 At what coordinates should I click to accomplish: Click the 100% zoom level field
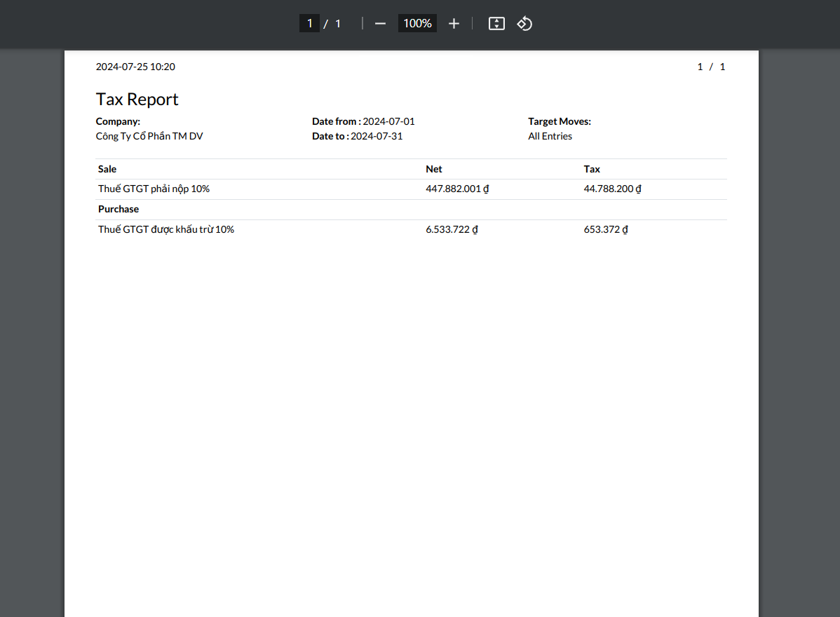[x=417, y=24]
